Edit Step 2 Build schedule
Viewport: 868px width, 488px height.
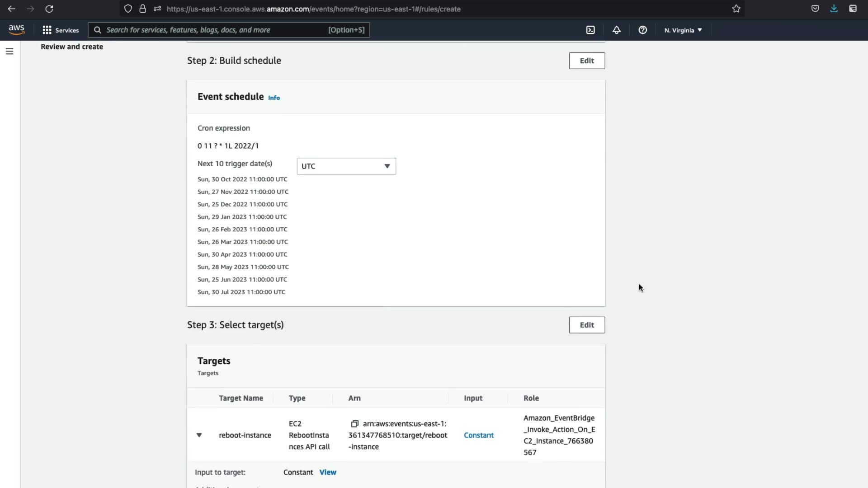[586, 61]
